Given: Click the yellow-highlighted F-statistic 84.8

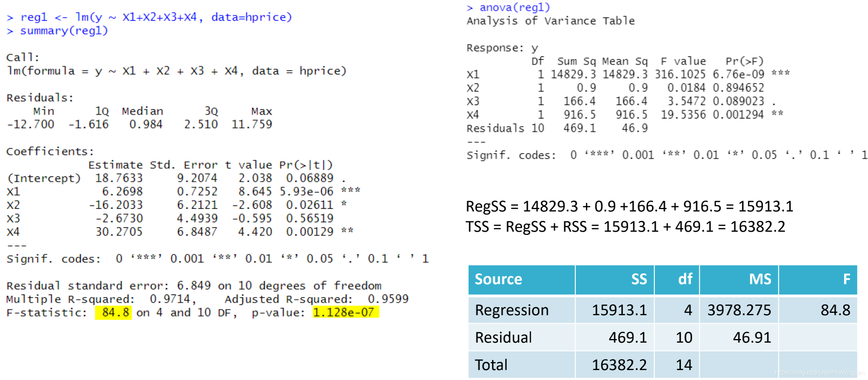Looking at the screenshot, I should click(x=114, y=312).
